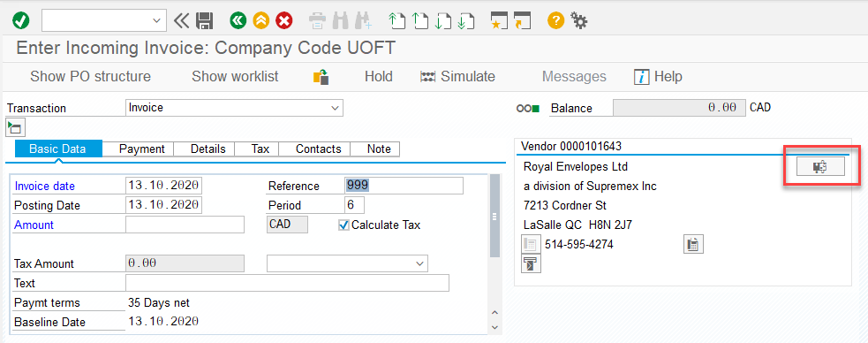Click the Print icon

318,21
